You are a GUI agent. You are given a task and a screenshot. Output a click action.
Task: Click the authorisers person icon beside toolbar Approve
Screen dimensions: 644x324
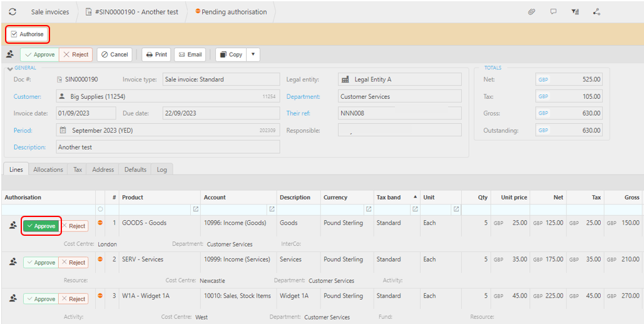pos(10,54)
